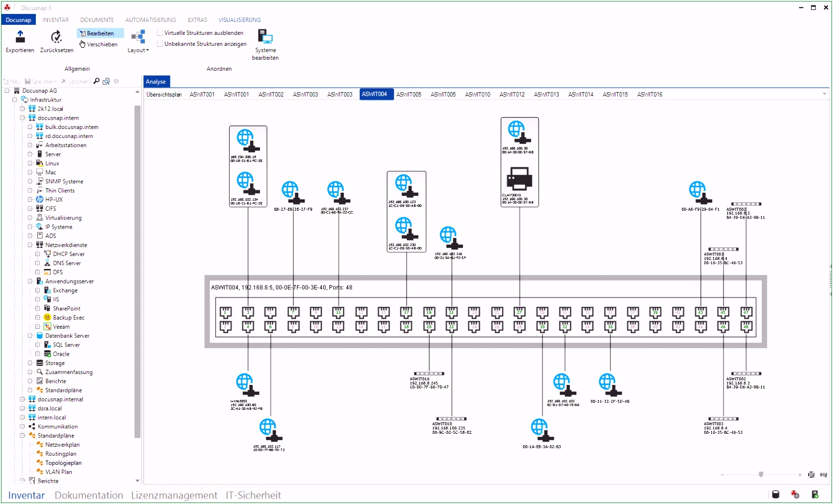Go to IT-Sicherheit section
Screen dimensions: 833x504
click(x=253, y=495)
